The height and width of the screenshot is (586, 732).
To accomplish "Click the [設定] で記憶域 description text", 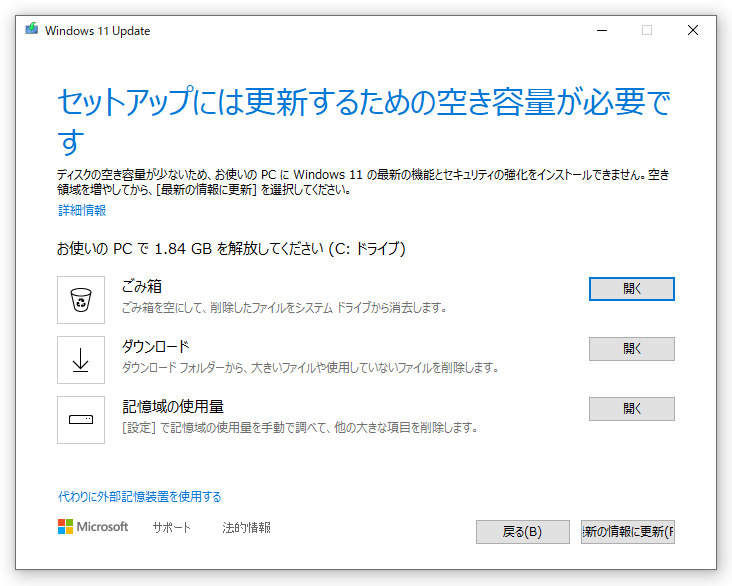I will click(300, 427).
